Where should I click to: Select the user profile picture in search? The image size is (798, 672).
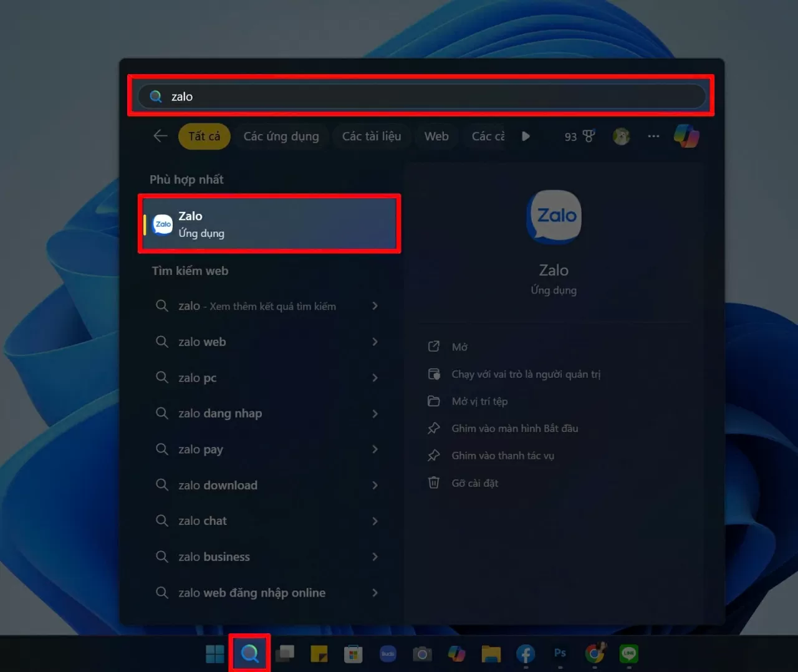tap(621, 137)
